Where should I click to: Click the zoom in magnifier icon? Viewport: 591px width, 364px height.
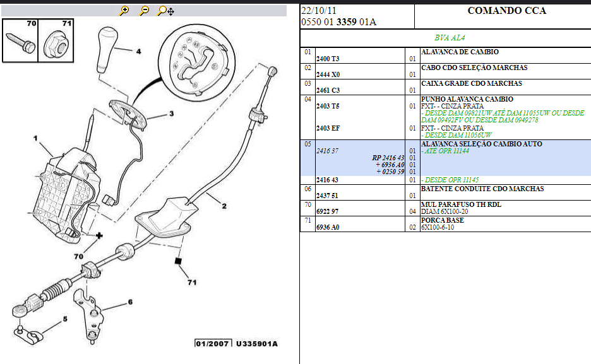tap(125, 10)
